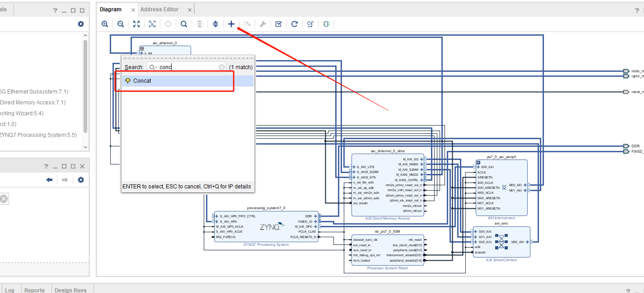Fit the diagram with Zoom Fit
The image size is (644, 293).
[136, 24]
